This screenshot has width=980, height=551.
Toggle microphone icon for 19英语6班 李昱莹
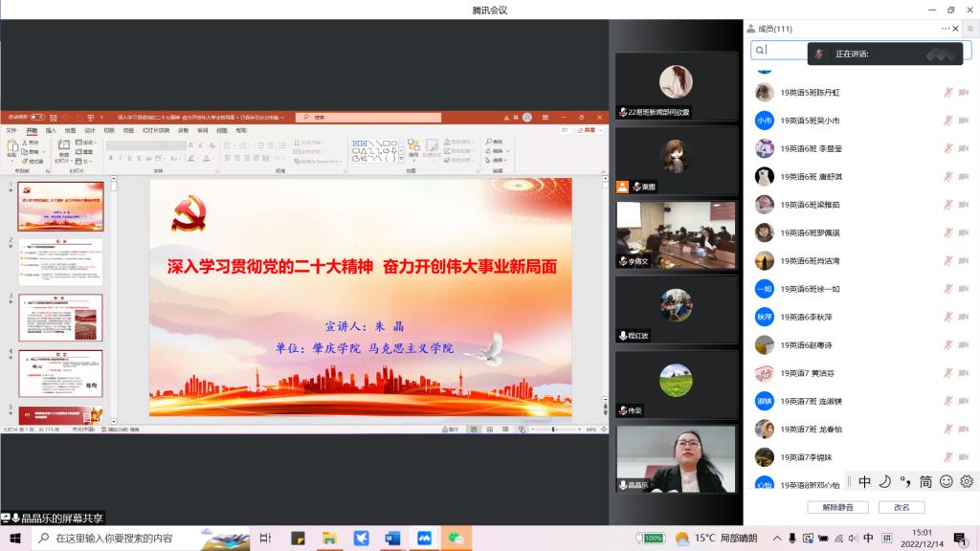948,148
